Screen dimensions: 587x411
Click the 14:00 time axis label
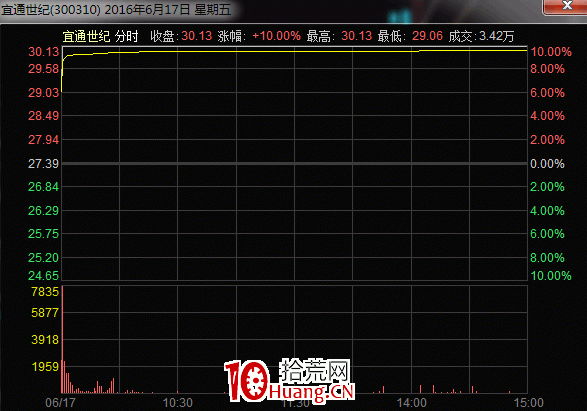[411, 403]
